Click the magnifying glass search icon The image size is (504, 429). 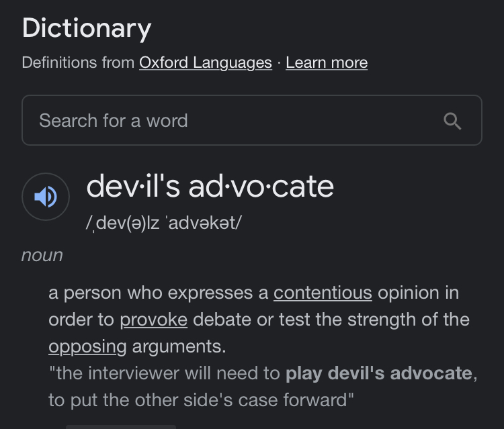tap(452, 121)
